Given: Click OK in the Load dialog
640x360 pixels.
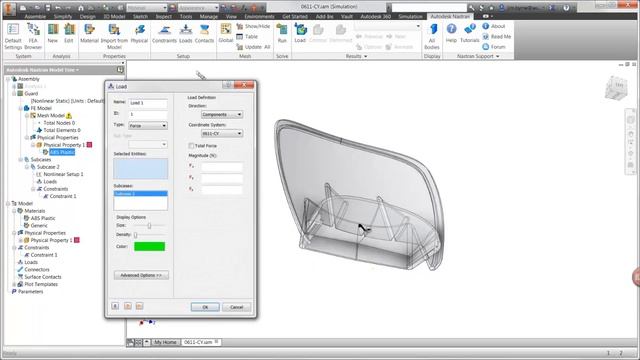Looking at the screenshot, I should (x=205, y=307).
